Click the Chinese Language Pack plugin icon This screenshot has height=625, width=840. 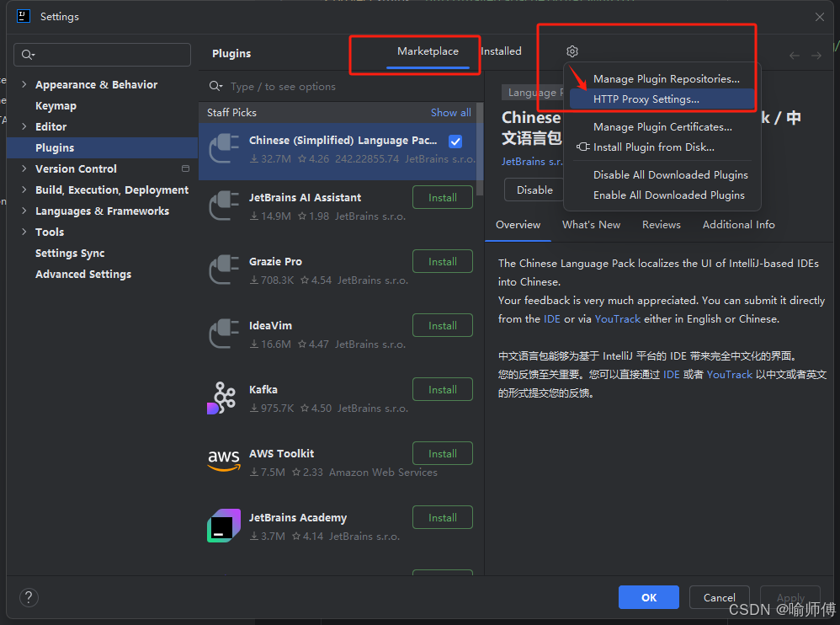tap(224, 148)
